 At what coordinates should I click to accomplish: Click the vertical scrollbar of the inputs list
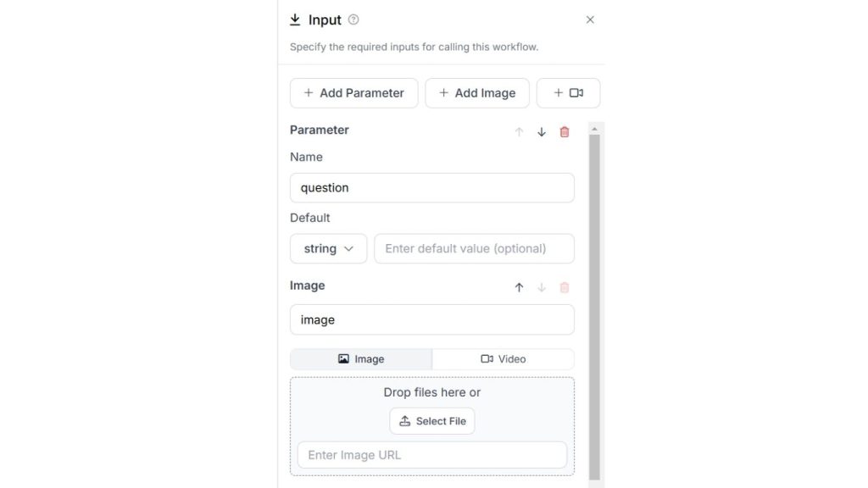point(594,305)
